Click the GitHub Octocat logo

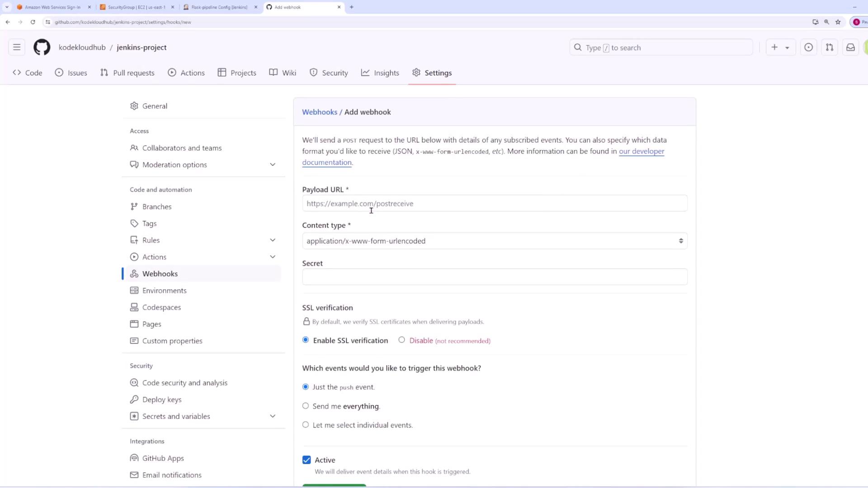pyautogui.click(x=42, y=47)
